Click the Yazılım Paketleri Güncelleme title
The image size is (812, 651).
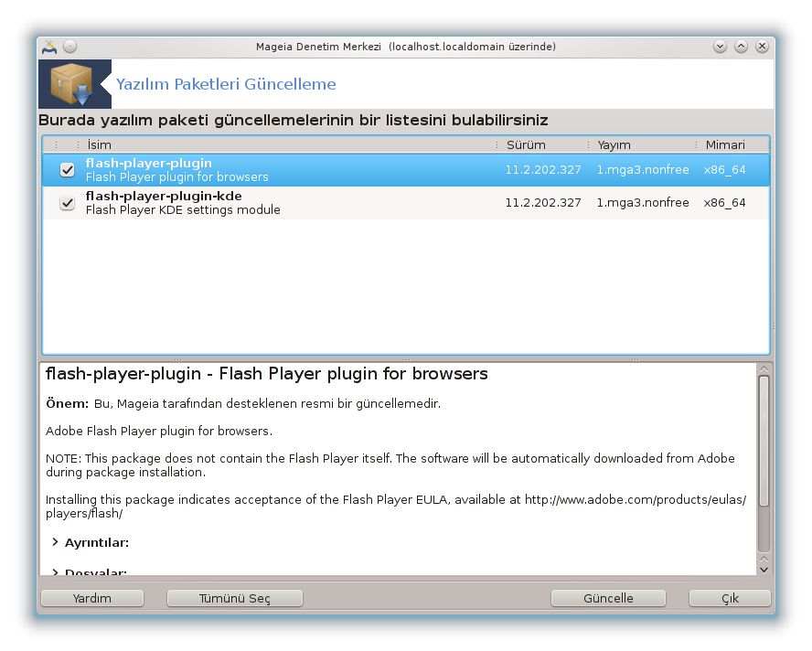tap(226, 84)
